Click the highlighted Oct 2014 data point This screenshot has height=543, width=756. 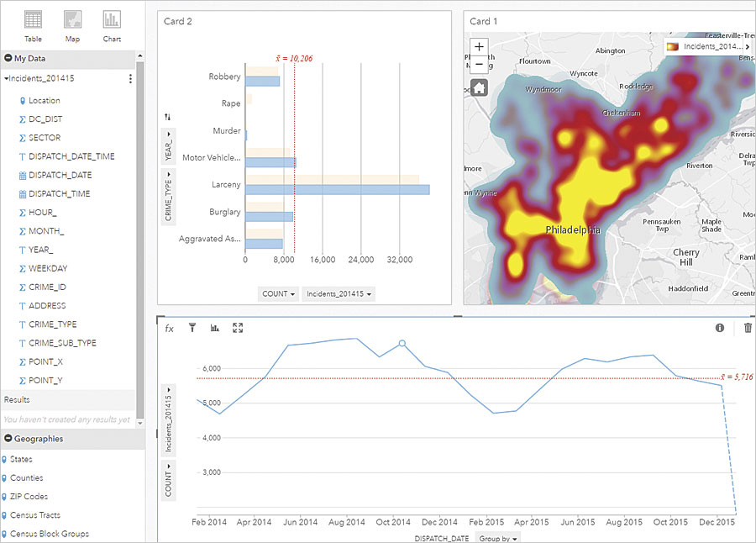click(x=401, y=344)
